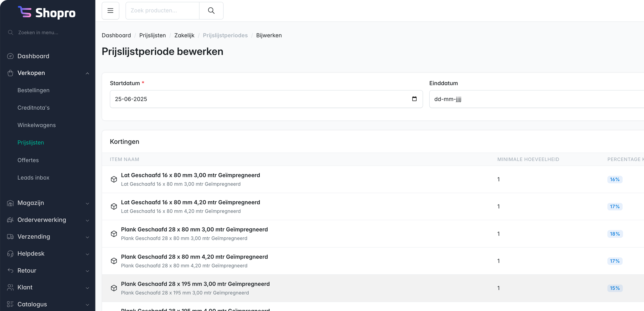Click the Magazijn warehouse icon
The image size is (644, 311).
(10, 203)
